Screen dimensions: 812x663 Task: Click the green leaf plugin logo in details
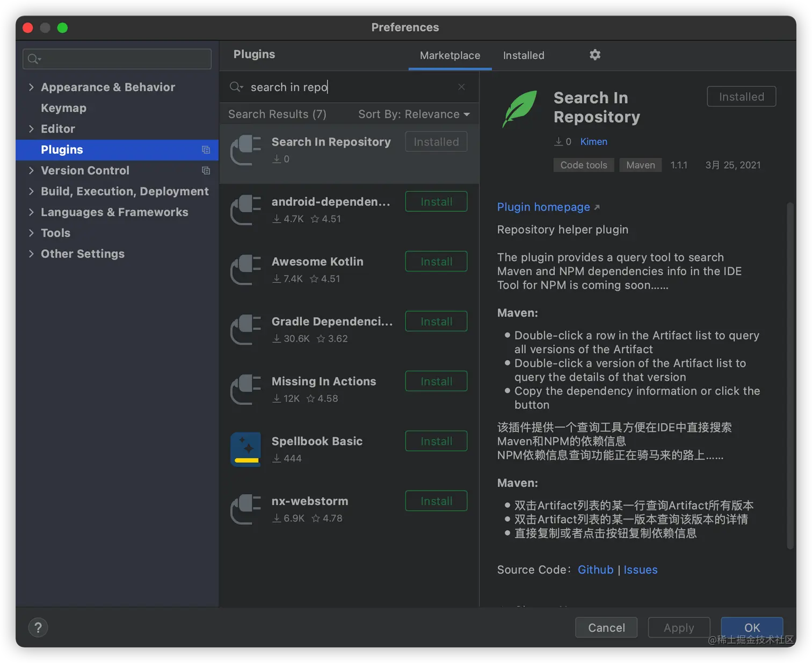click(519, 108)
